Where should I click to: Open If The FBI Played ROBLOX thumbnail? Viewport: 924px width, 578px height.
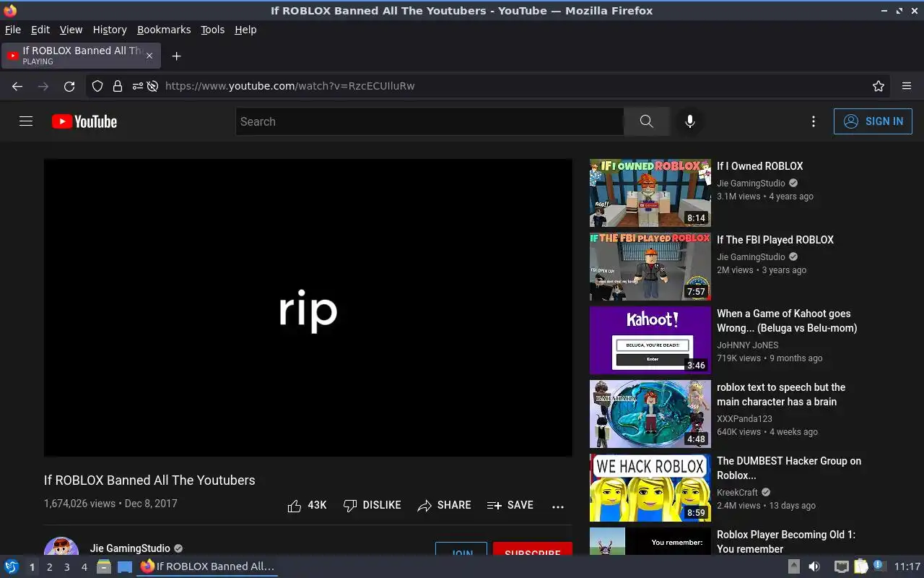pos(650,267)
